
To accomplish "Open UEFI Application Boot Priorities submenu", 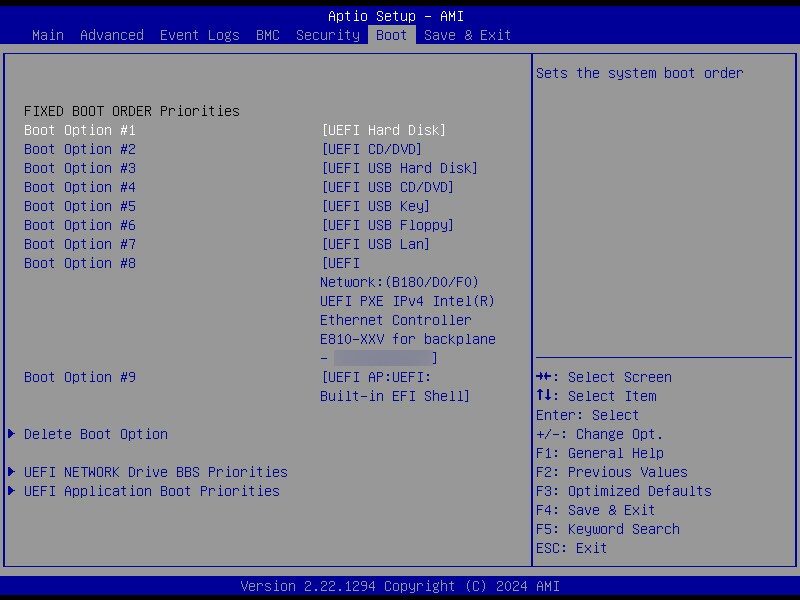I will (x=151, y=491).
